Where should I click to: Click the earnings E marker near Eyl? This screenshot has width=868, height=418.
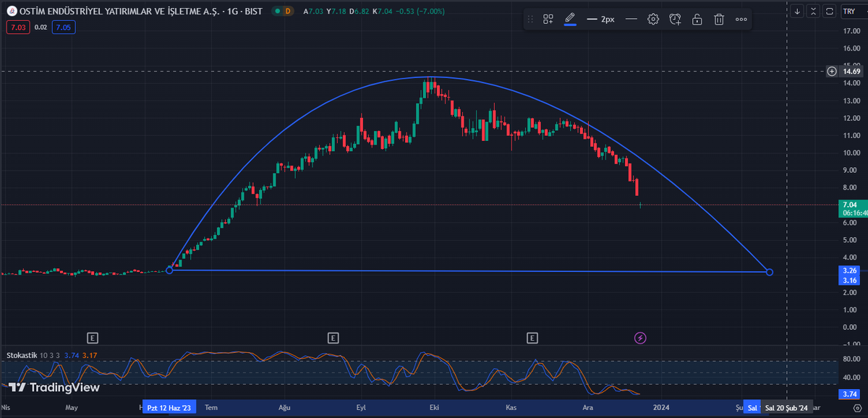[333, 337]
